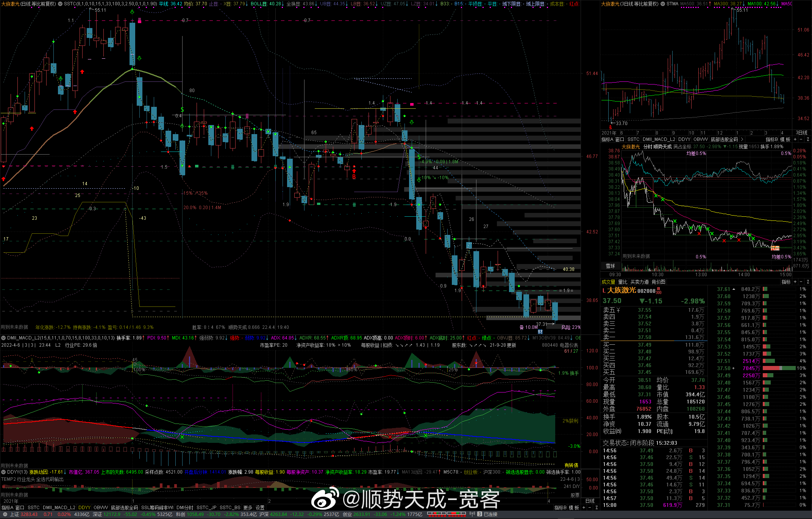Click the 880448 电器仪表 sector link
The image size is (812, 519).
click(560, 345)
